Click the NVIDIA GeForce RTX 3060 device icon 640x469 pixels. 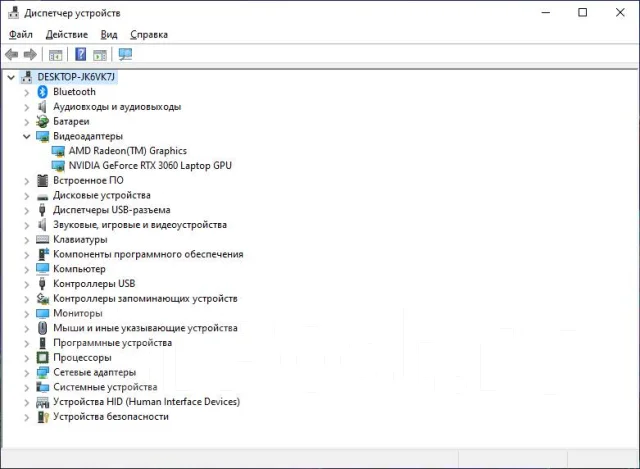click(58, 166)
